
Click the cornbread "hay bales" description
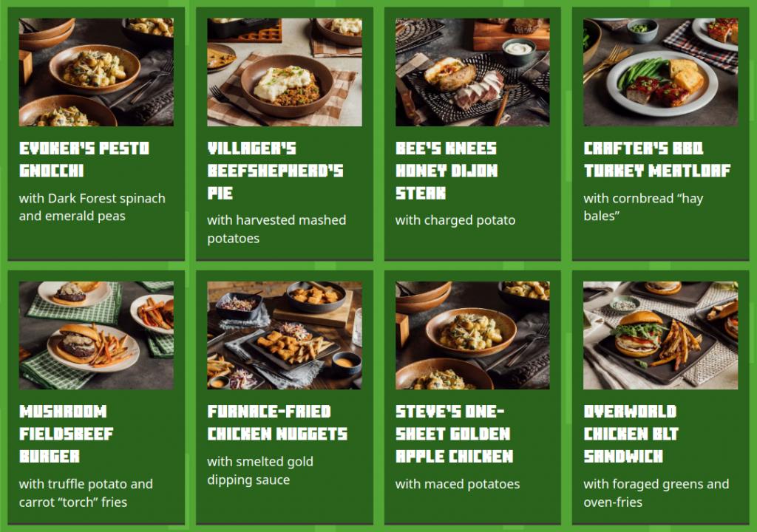(643, 207)
